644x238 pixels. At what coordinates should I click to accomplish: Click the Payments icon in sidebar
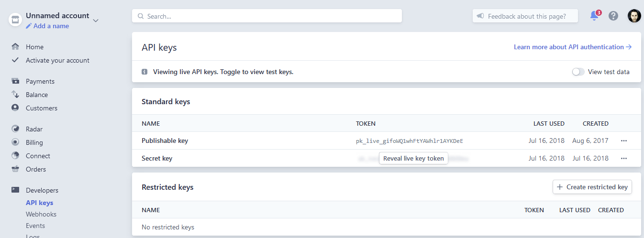coord(15,81)
